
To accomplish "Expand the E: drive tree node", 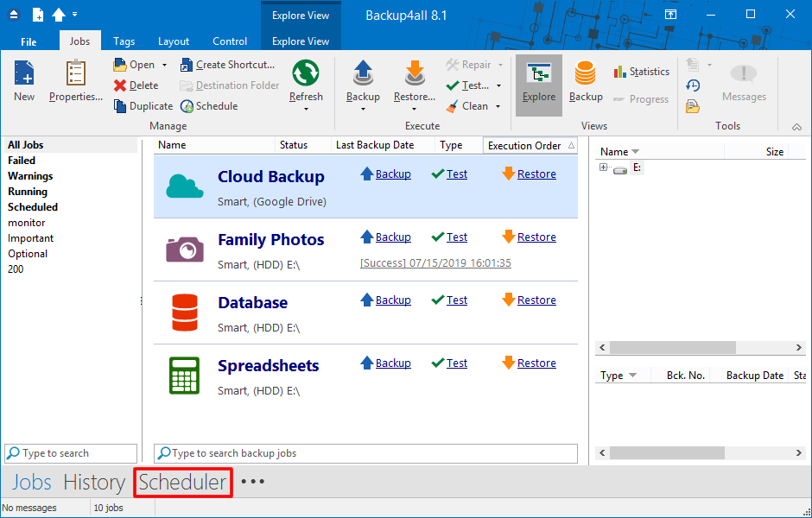I will click(603, 167).
